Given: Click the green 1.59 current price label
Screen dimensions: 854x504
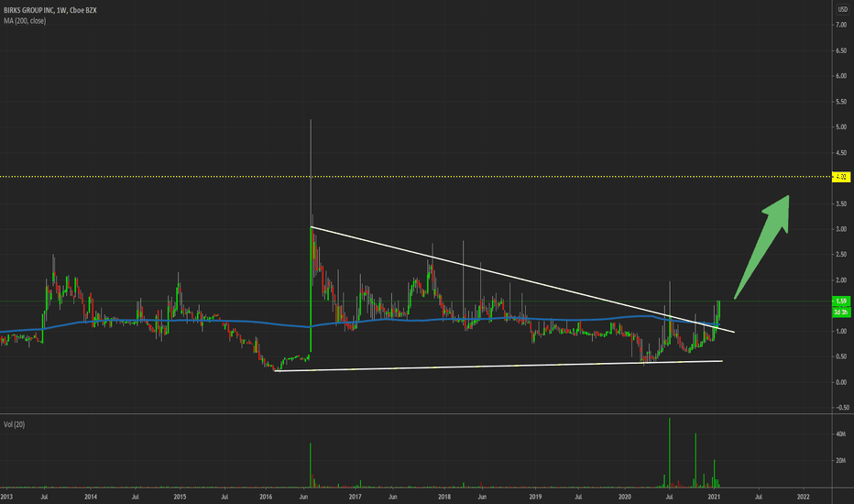Looking at the screenshot, I should (x=841, y=301).
